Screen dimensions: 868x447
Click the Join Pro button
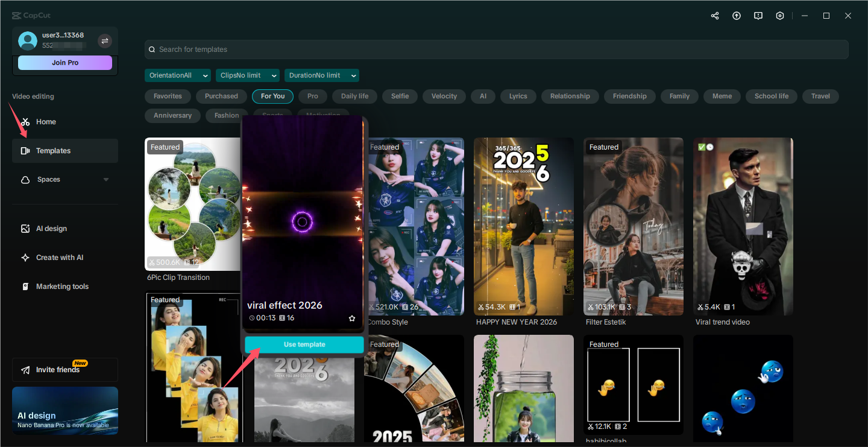point(65,63)
